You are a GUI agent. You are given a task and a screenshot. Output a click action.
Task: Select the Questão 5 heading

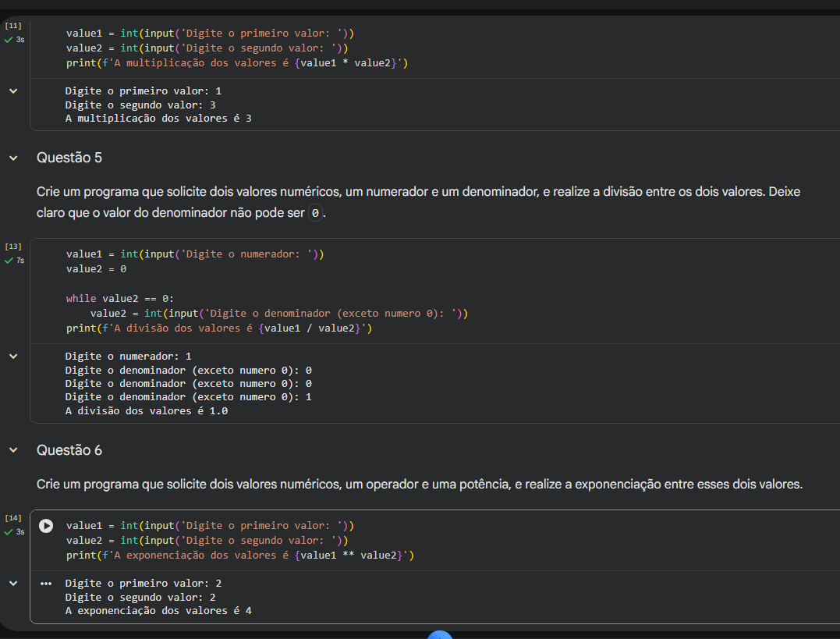(69, 158)
